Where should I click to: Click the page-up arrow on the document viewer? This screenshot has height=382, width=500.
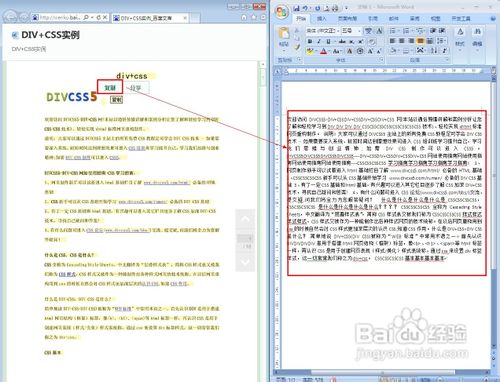click(245, 219)
